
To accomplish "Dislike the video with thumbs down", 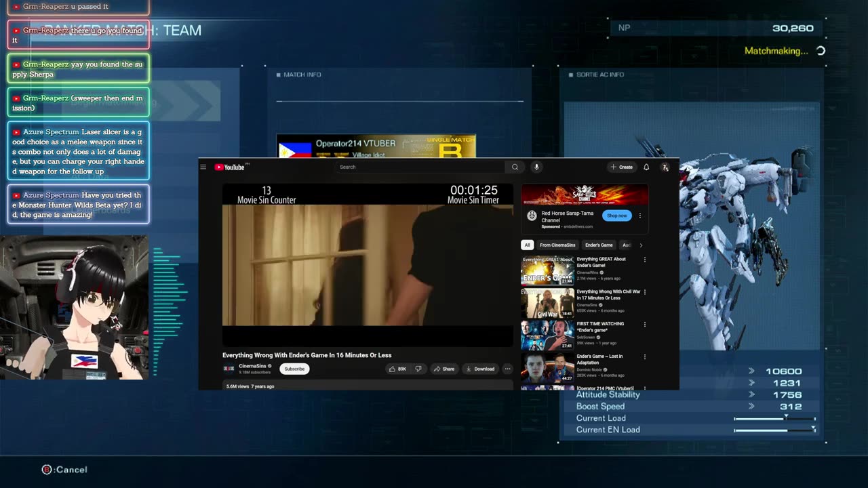I will pyautogui.click(x=418, y=369).
